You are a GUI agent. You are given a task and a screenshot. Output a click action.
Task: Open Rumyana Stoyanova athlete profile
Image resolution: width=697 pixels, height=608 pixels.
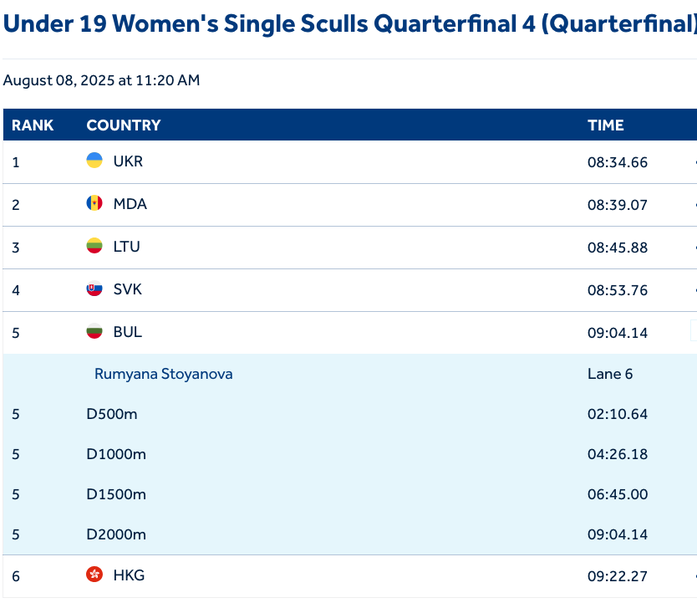pyautogui.click(x=163, y=374)
